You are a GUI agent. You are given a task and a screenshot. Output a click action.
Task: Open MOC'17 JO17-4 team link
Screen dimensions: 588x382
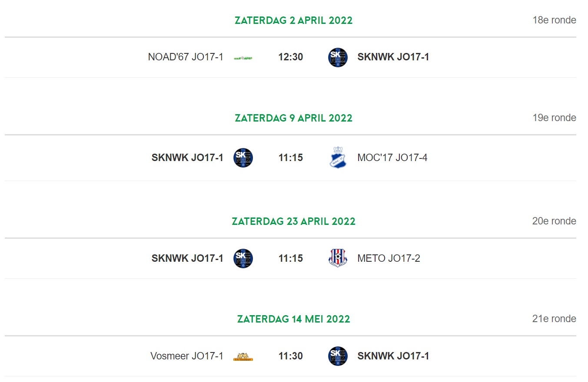click(x=392, y=158)
